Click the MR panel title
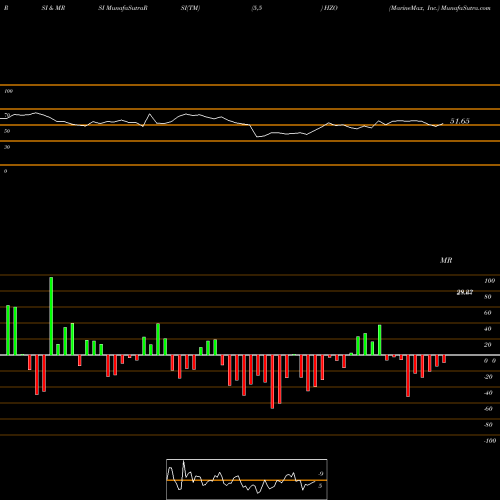Screen dimensions: 500x500 446,260
